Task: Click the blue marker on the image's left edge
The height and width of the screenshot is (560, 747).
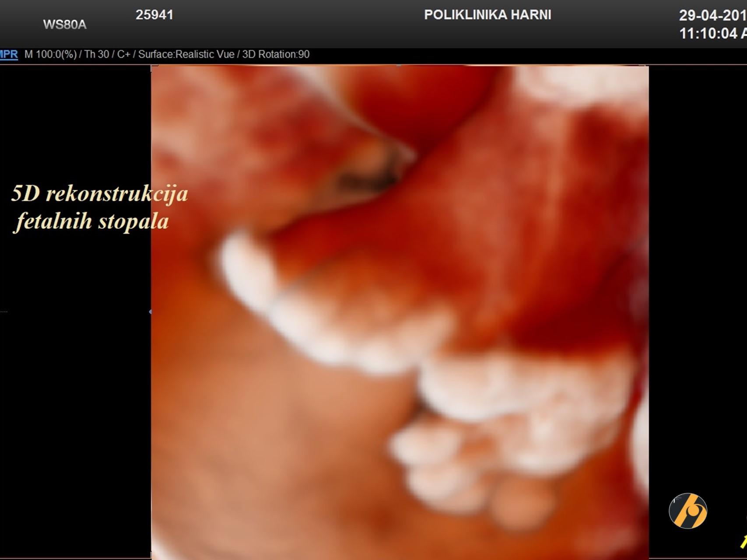Action: 150,312
